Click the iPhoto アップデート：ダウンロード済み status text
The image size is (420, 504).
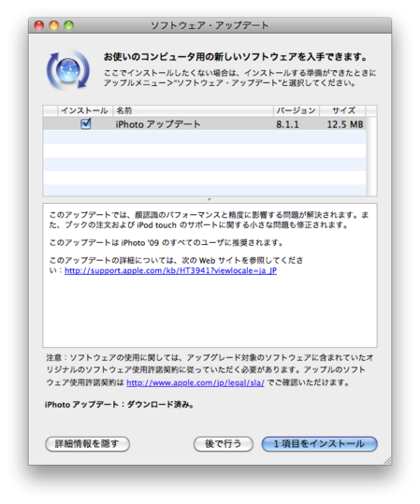coord(120,404)
